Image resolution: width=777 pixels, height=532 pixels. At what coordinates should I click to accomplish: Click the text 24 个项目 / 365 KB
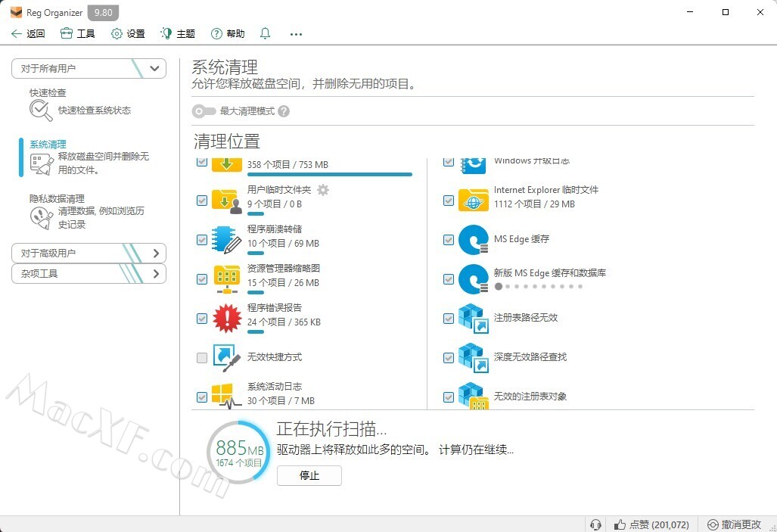[x=284, y=322]
